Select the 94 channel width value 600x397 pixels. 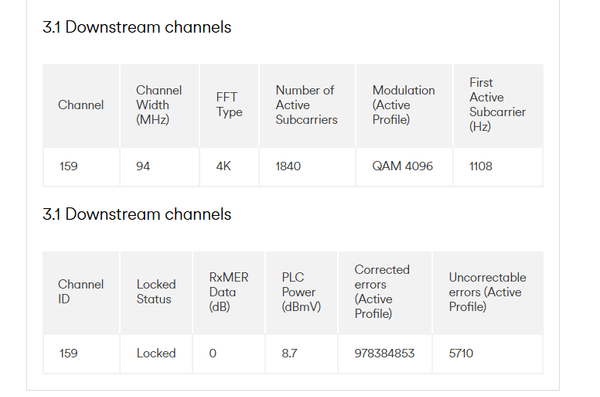[x=143, y=166]
